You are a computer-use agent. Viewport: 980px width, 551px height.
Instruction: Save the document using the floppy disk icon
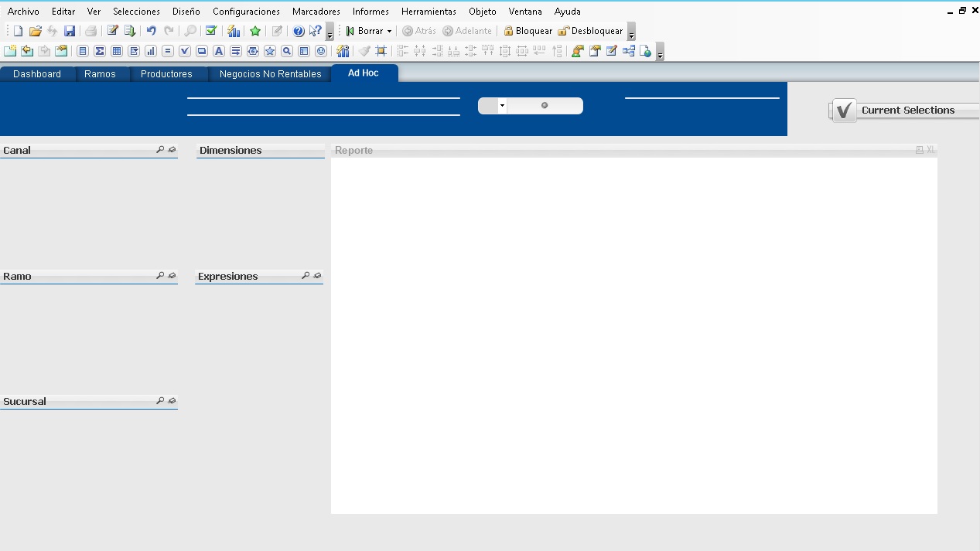click(x=70, y=31)
